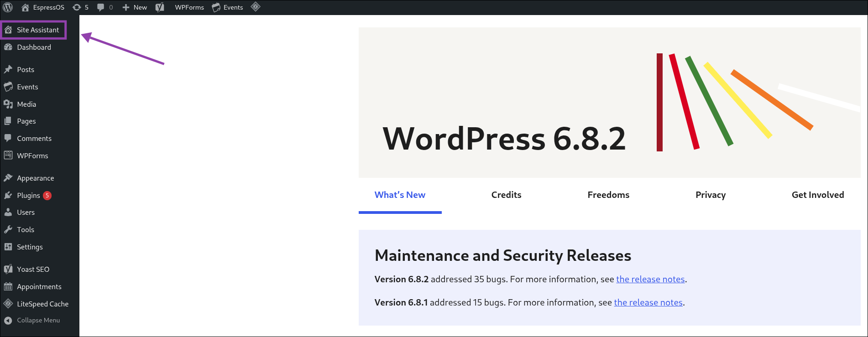Open the Tools menu label
The image size is (868, 337).
pyautogui.click(x=26, y=229)
